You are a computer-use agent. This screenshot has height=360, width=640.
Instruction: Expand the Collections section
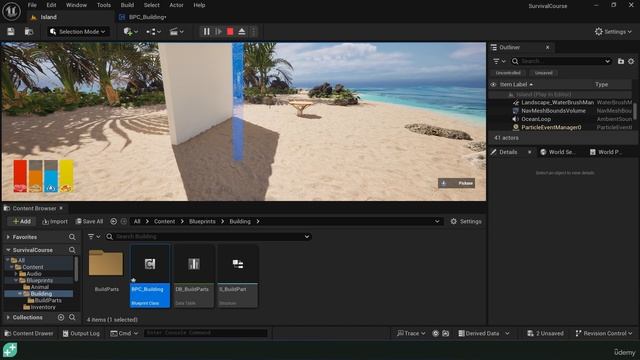pyautogui.click(x=8, y=318)
